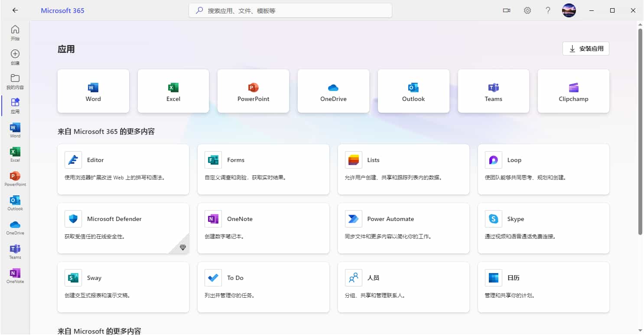This screenshot has height=335, width=644.
Task: Click the Loop app icon
Action: pyautogui.click(x=494, y=160)
